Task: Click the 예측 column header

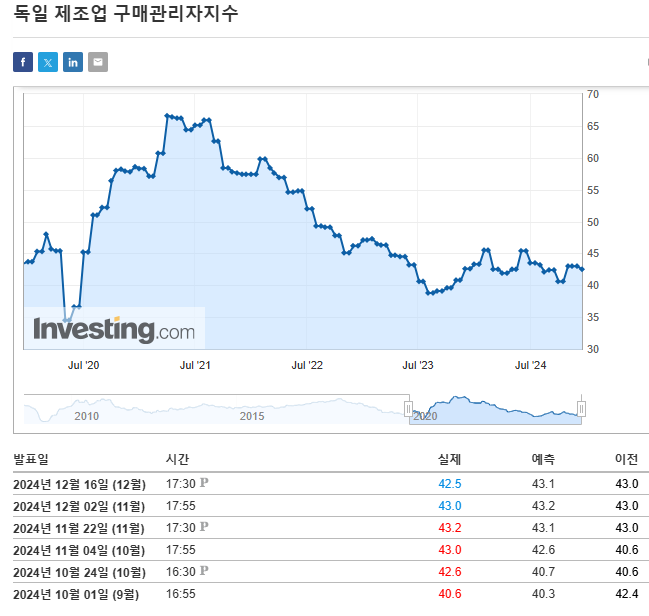Action: 543,459
